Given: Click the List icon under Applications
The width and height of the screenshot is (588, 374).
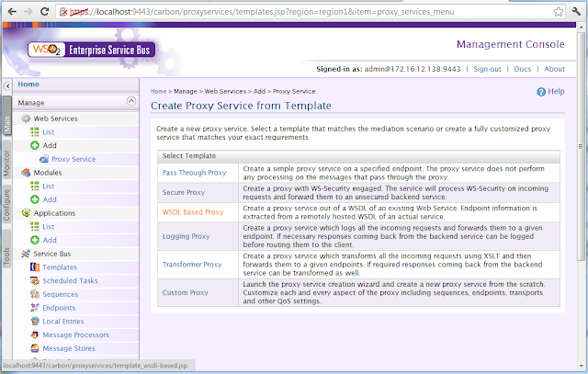Looking at the screenshot, I should 35,227.
